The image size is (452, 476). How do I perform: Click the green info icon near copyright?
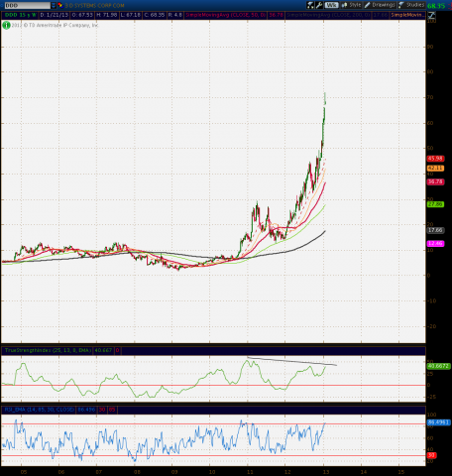[x=6, y=25]
